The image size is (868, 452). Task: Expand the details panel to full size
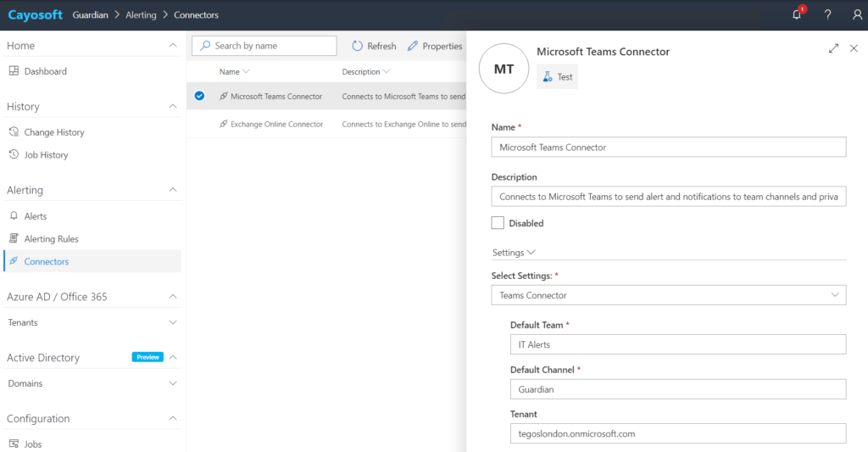[x=833, y=48]
